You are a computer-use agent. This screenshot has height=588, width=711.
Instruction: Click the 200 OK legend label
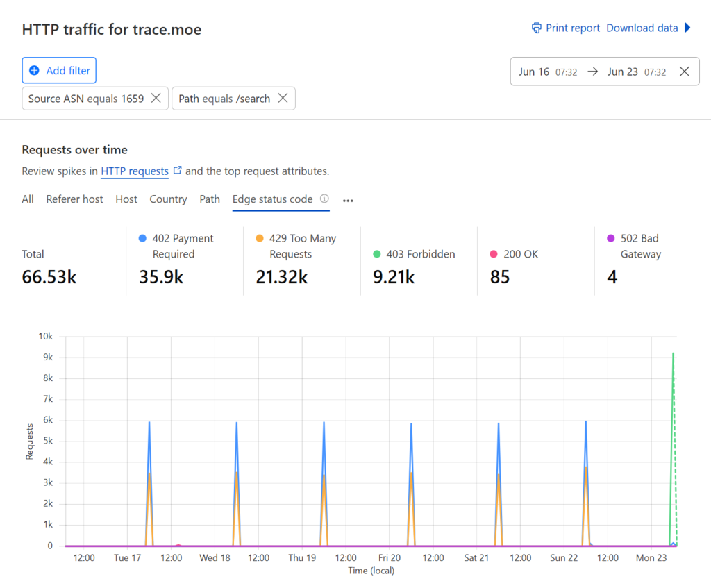coord(521,254)
